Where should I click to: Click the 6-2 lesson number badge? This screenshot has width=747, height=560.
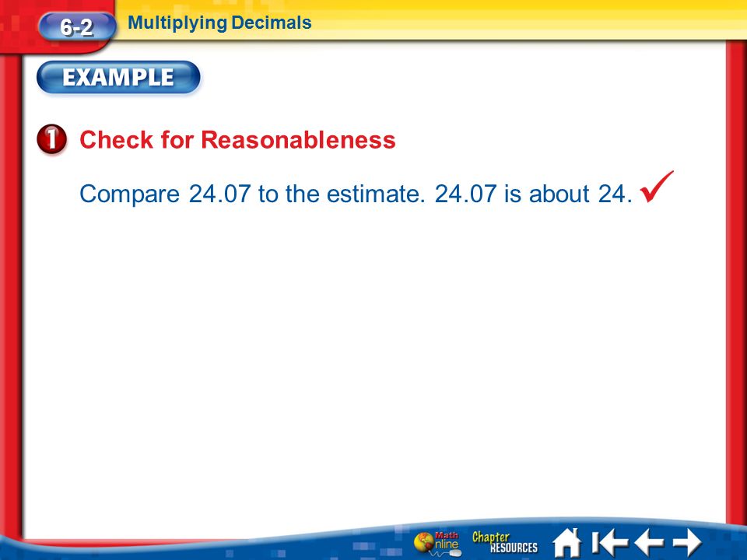point(77,26)
